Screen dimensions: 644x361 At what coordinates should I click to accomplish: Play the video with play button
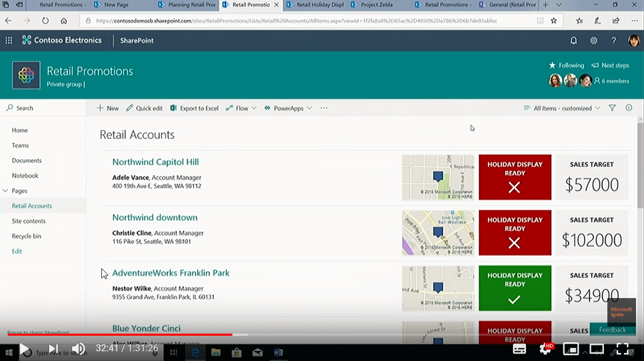[x=24, y=348]
